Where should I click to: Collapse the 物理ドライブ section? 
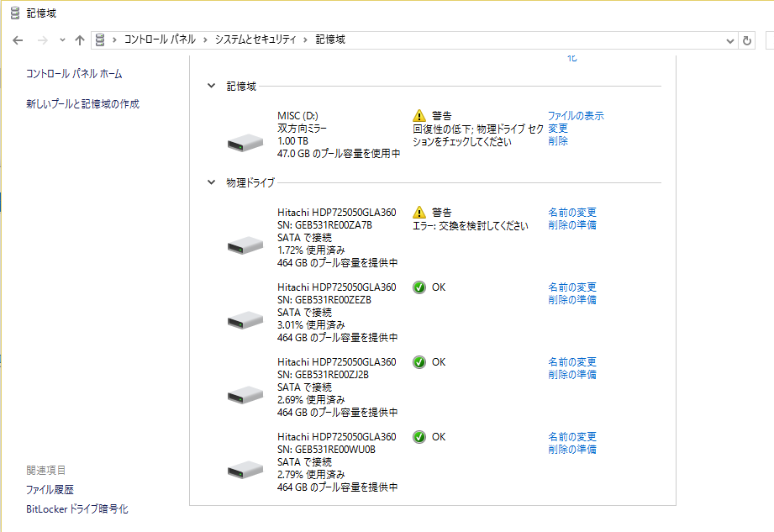tap(211, 182)
